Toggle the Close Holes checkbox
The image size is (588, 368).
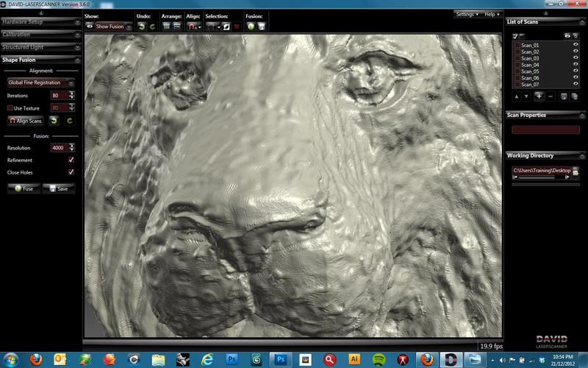pyautogui.click(x=71, y=172)
